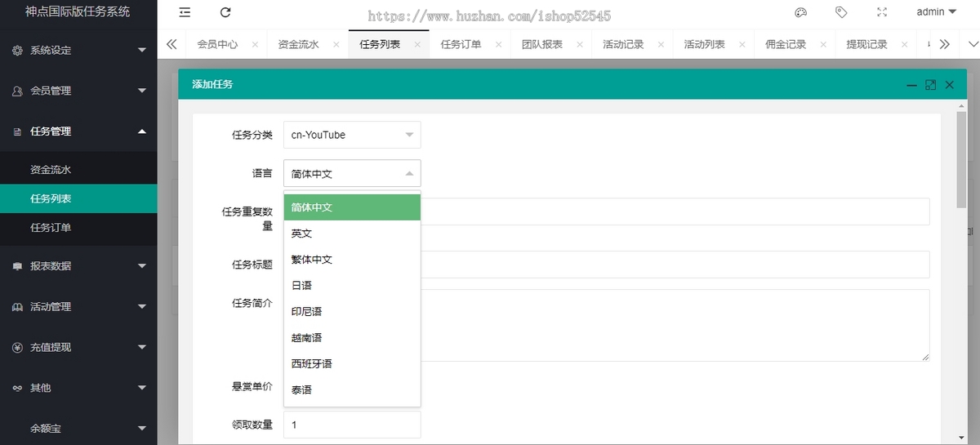Open the admin user dropdown
The height and width of the screenshot is (445, 980).
[936, 12]
